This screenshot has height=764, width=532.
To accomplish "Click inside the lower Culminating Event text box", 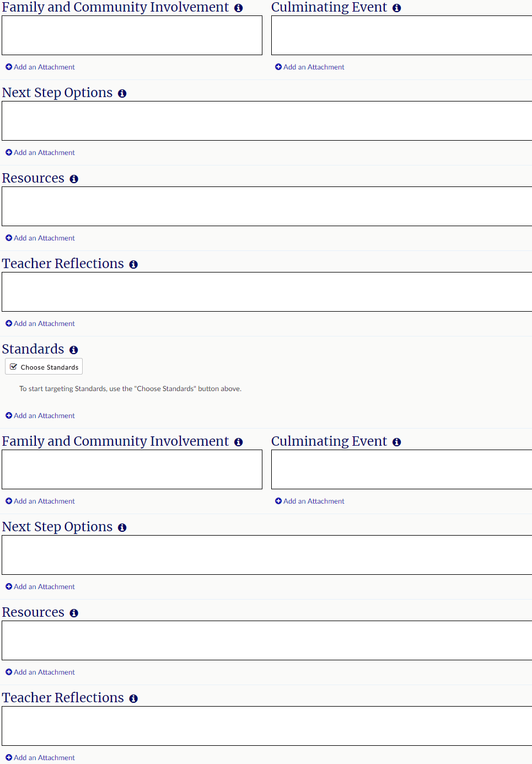I will 401,469.
